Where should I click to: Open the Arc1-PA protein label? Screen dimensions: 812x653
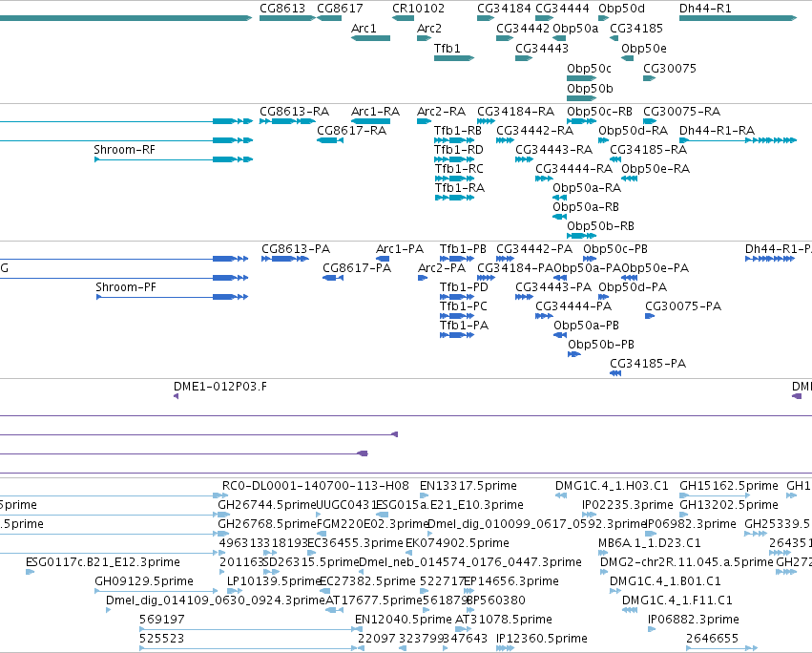pos(400,249)
